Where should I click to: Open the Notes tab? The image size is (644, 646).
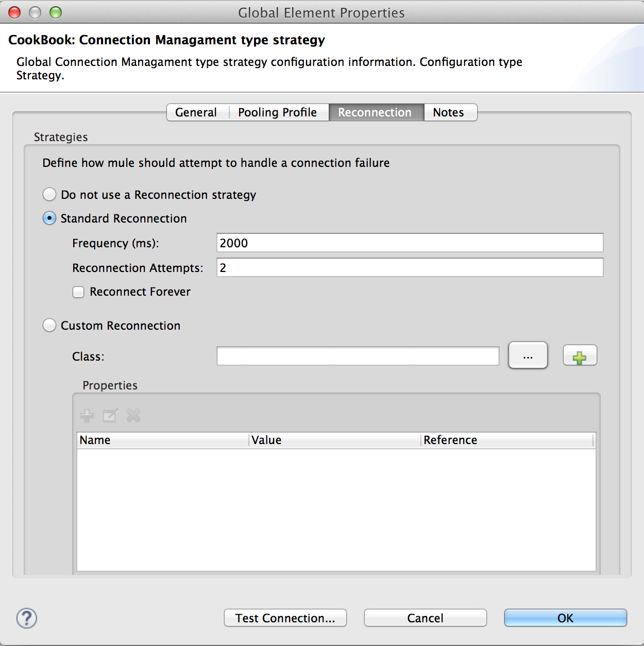[449, 112]
